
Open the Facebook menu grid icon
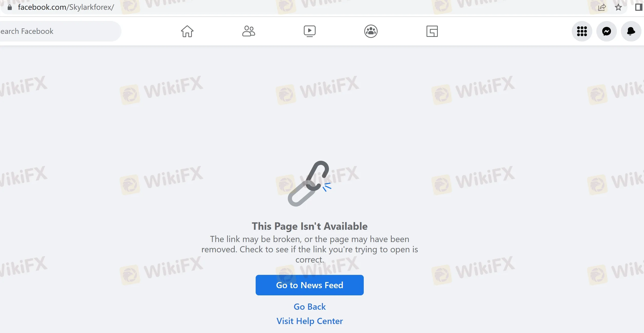coord(582,31)
